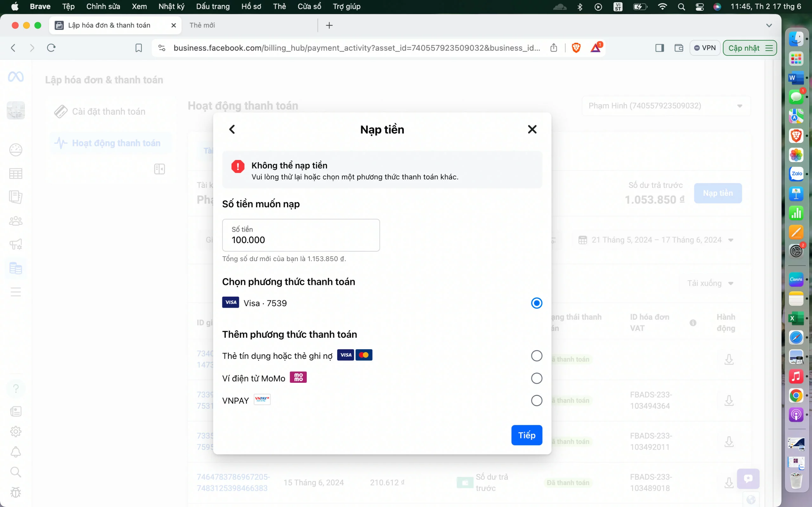
Task: Open Zalo from the dock
Action: pos(796,174)
